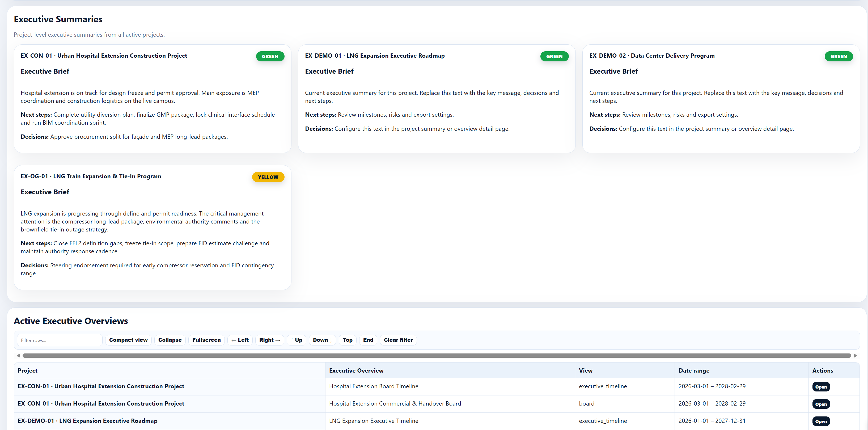868x430 pixels.
Task: Click the GREEN badge on EX-DEMO-02 card
Action: [x=839, y=56]
